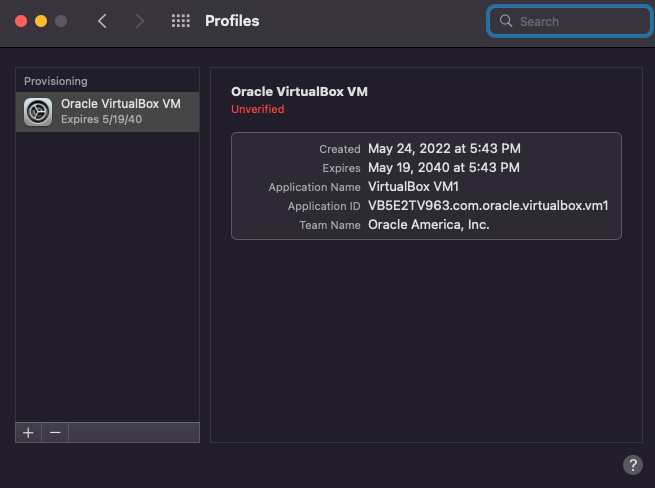Open help with the question mark button
The width and height of the screenshot is (655, 488).
pos(632,464)
